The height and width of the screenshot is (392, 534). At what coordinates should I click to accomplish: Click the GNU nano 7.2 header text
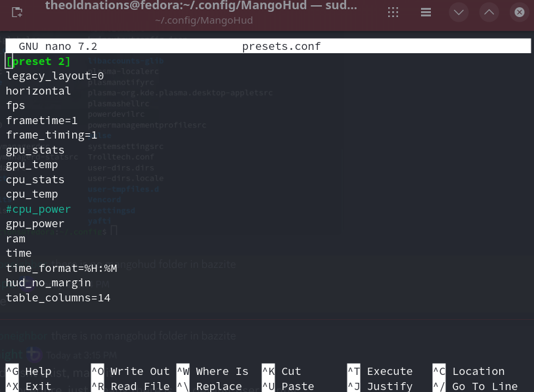(58, 47)
